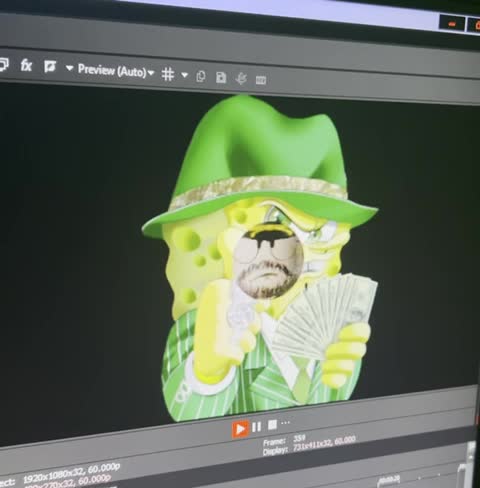The image size is (480, 488).
Task: Toggle the Overlays grid icon
Action: tap(168, 74)
